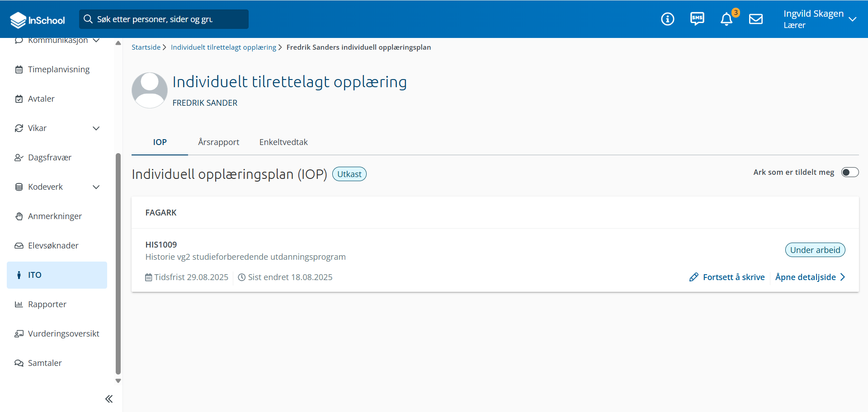Click the Rapporter bar-chart icon
This screenshot has width=868, height=412.
(x=19, y=304)
